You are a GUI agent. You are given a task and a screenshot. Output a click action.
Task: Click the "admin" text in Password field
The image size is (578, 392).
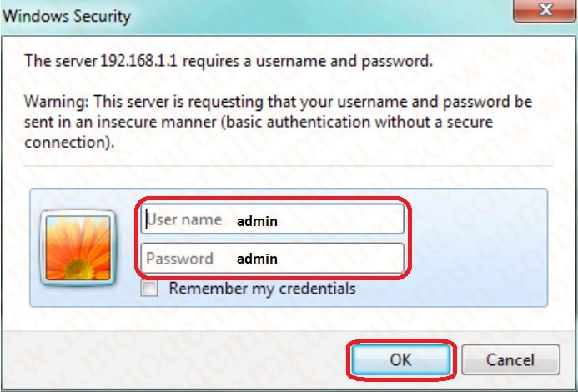pyautogui.click(x=257, y=259)
